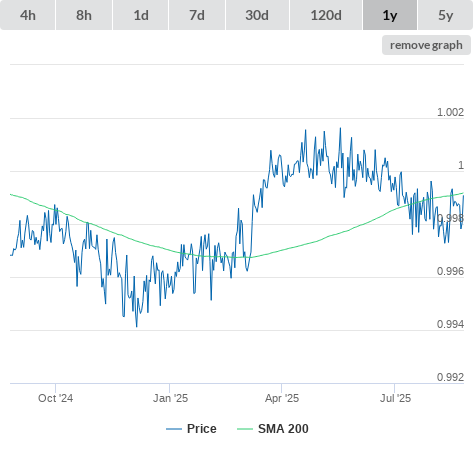Click the 0.992 y-axis baseline label
The image size is (474, 455).
450,377
